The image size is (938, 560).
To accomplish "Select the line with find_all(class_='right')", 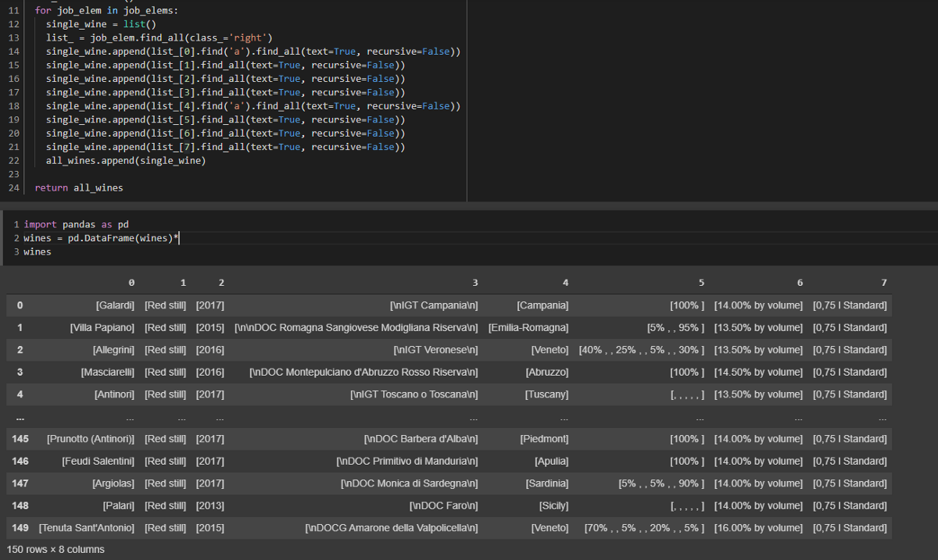I will coord(159,37).
